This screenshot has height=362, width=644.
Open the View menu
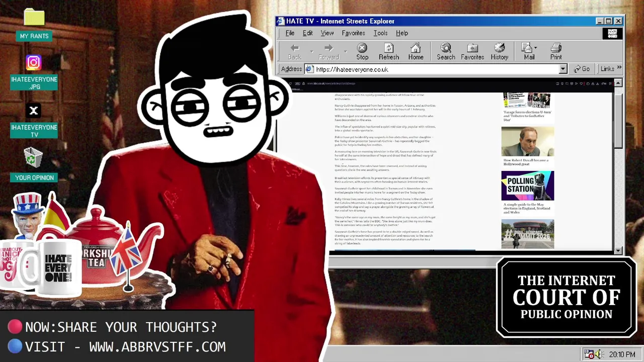pyautogui.click(x=327, y=33)
